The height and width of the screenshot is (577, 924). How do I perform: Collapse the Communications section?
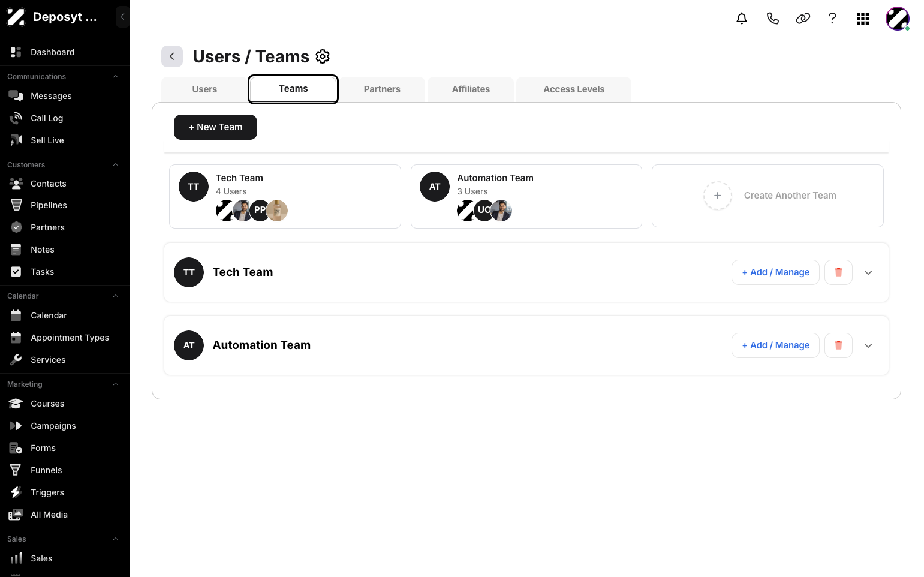116,77
